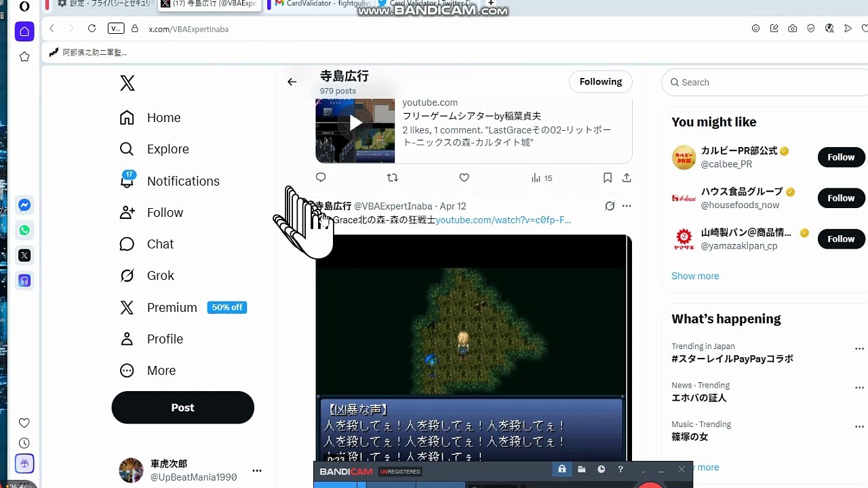Screen dimensions: 868x488
Task: Open history clock in Opera sidebar
Action: point(24,443)
